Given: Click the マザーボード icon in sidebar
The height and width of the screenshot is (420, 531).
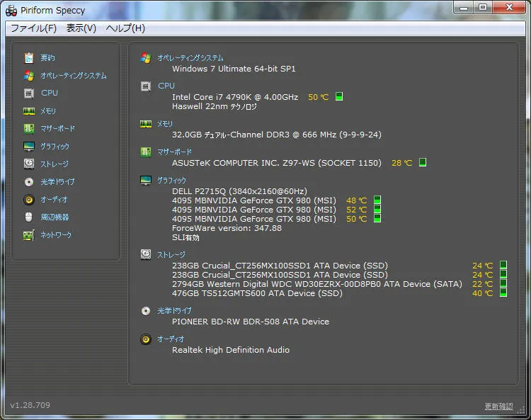Looking at the screenshot, I should click(x=29, y=129).
